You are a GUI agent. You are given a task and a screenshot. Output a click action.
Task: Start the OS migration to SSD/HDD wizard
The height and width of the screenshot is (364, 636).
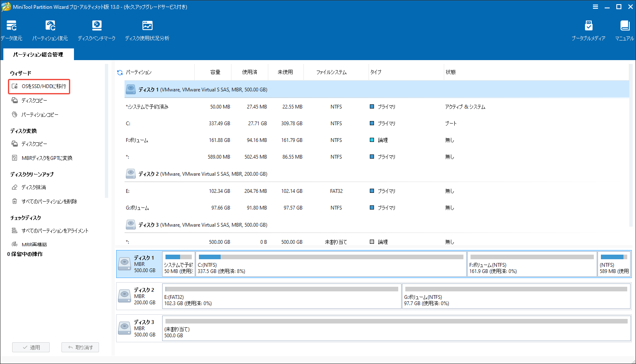click(x=39, y=86)
